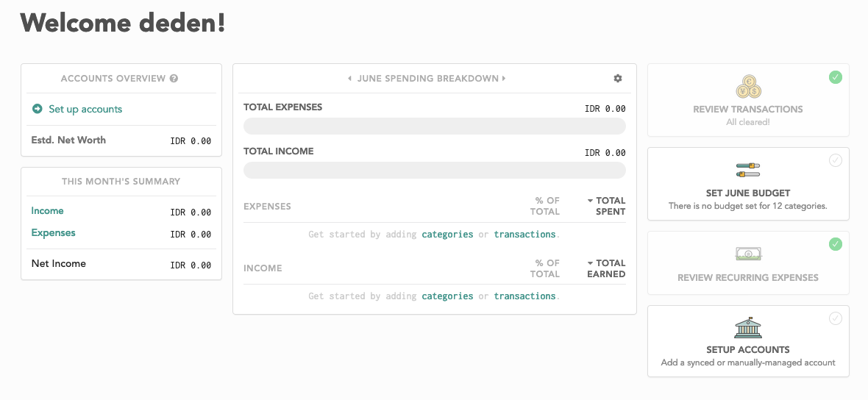Screen dimensions: 868x400
Task: Sort income by Total Earned column
Action: click(x=606, y=268)
